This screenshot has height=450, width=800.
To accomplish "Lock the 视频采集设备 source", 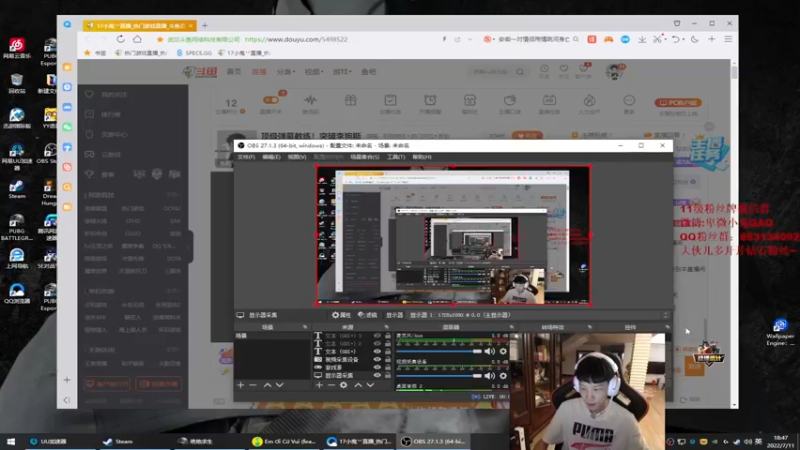I will coord(388,359).
